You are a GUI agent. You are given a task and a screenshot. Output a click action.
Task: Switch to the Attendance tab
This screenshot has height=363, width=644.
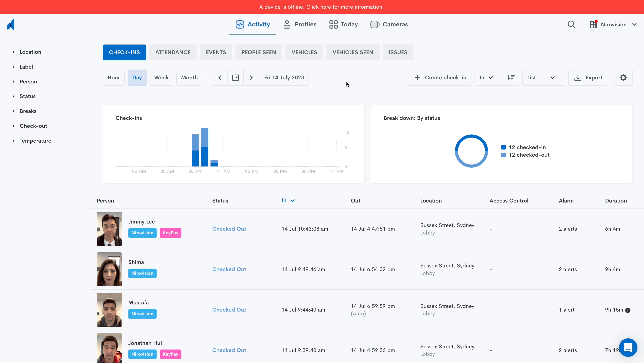pos(173,52)
